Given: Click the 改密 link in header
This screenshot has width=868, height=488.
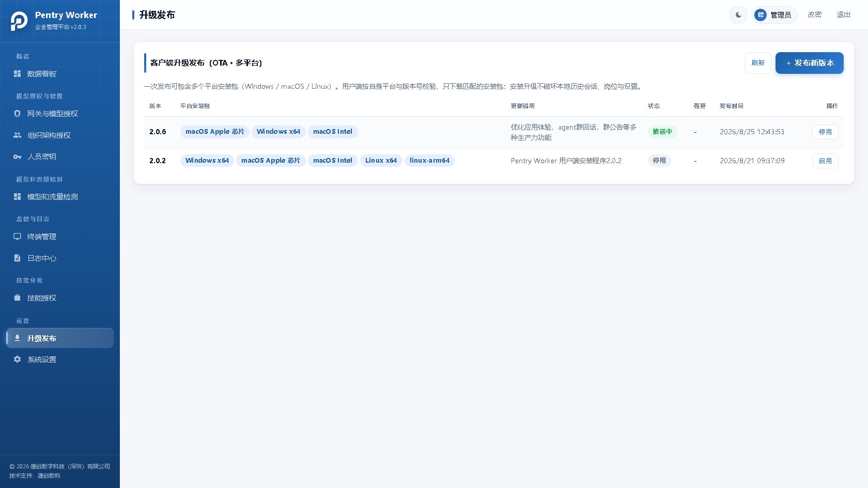Looking at the screenshot, I should click(x=815, y=15).
